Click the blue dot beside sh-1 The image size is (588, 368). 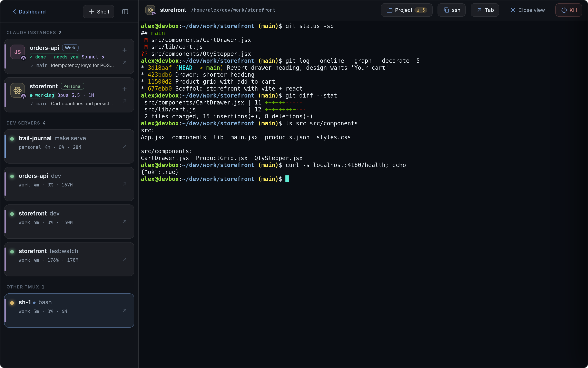click(34, 303)
